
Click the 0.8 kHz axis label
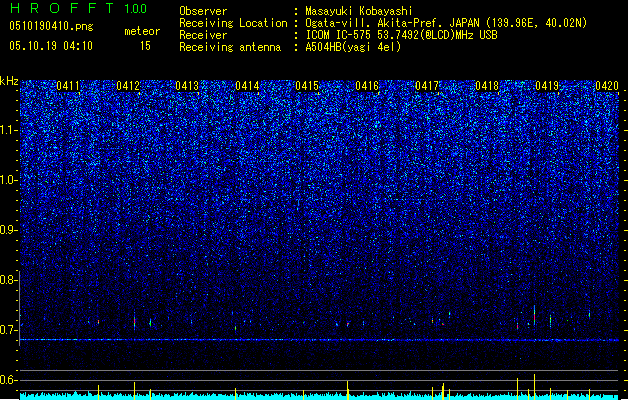click(8, 280)
